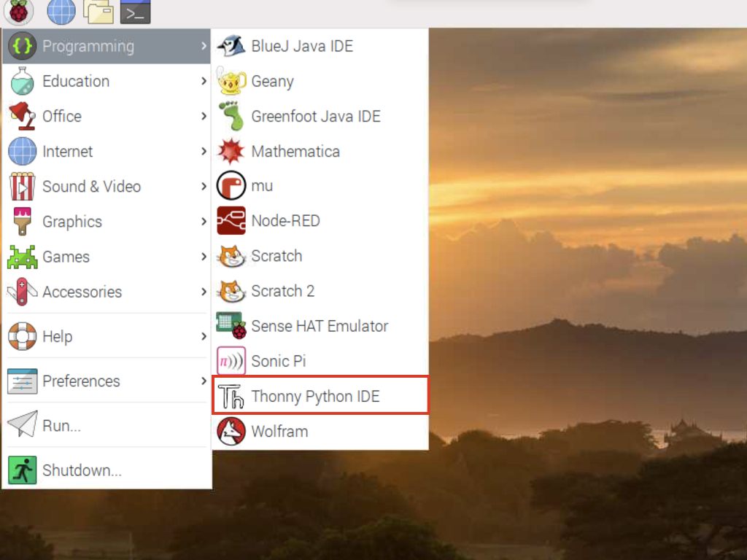Select the Education menu category label
Image resolution: width=747 pixels, height=560 pixels.
[x=76, y=81]
